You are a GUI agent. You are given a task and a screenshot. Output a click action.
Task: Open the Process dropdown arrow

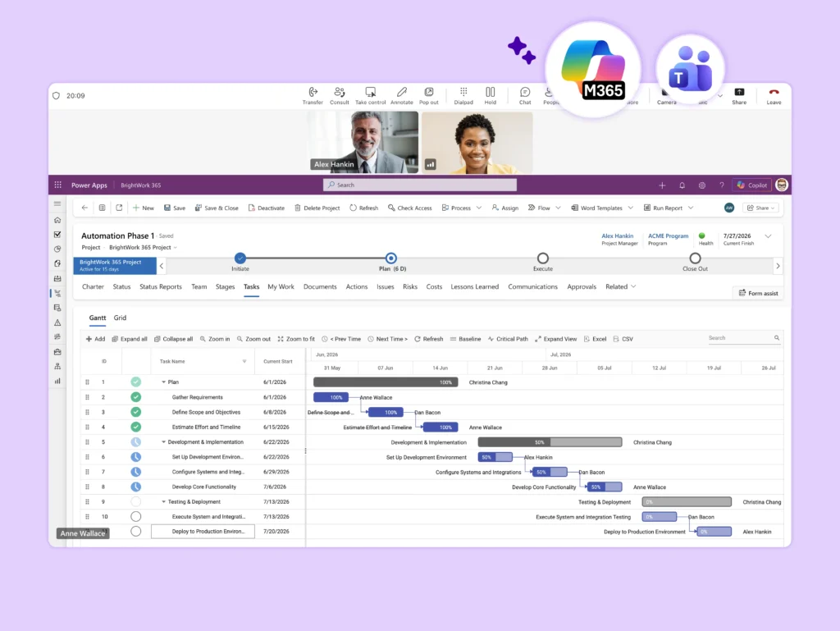click(479, 208)
